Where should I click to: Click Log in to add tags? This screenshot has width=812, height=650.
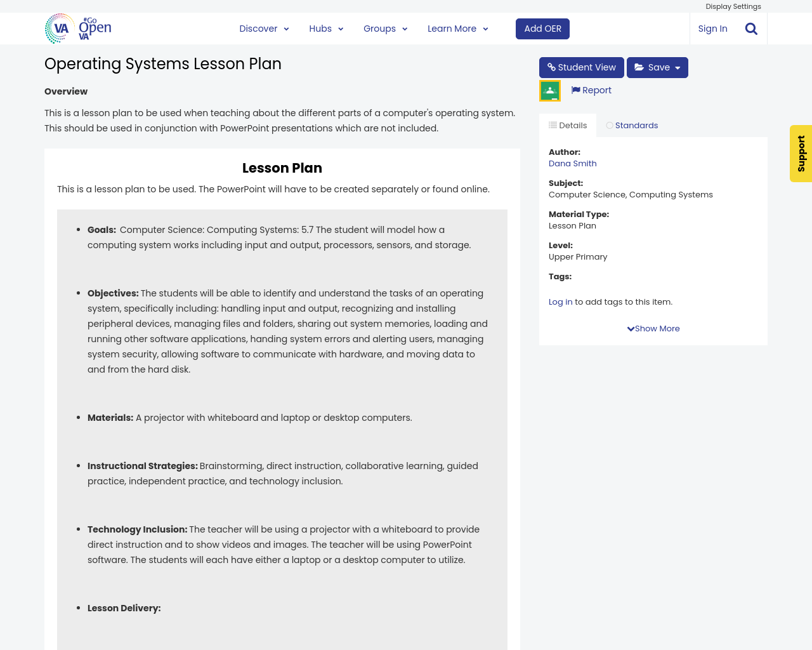click(x=560, y=302)
